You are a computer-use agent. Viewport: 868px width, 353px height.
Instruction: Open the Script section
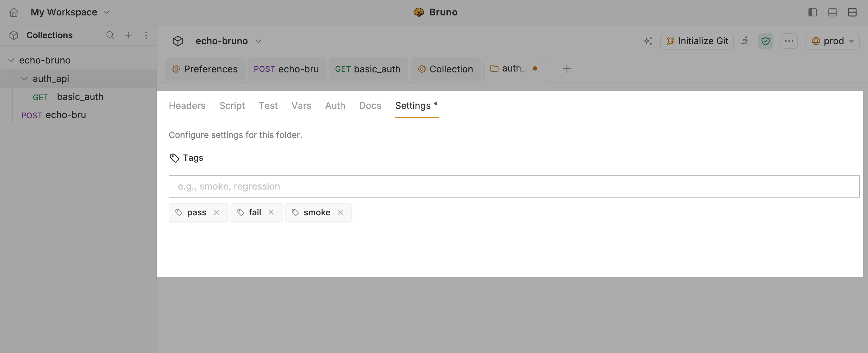coord(232,106)
